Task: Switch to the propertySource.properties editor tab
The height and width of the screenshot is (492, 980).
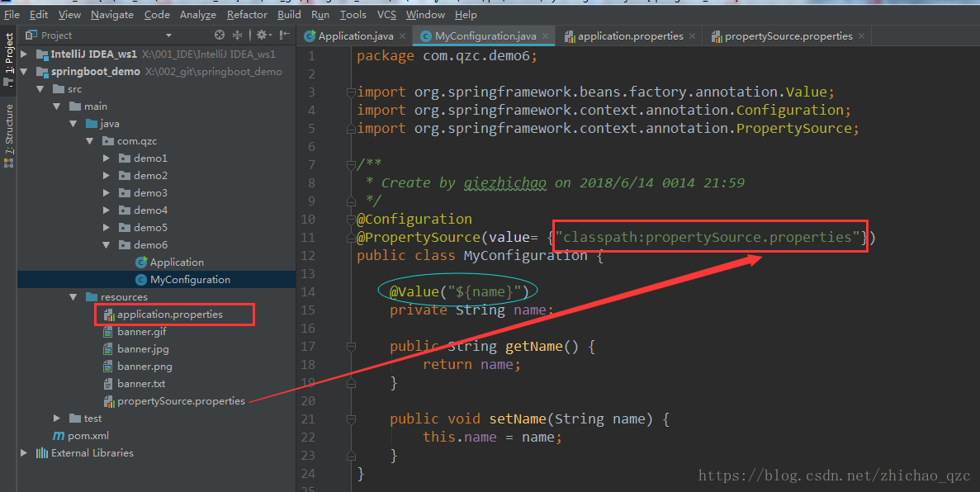Action: coord(788,36)
